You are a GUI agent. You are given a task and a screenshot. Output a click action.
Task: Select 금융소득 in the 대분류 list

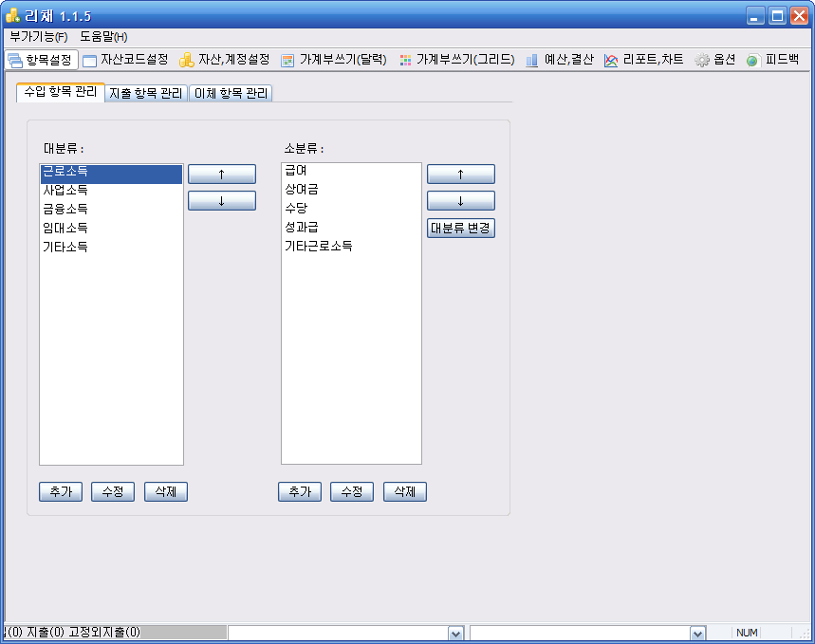(x=65, y=209)
